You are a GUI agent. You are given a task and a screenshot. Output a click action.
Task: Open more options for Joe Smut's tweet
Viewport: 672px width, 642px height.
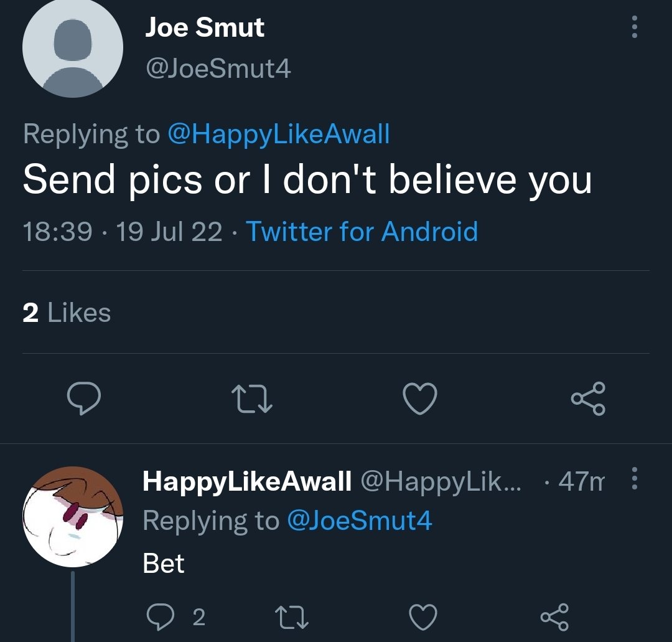click(634, 27)
